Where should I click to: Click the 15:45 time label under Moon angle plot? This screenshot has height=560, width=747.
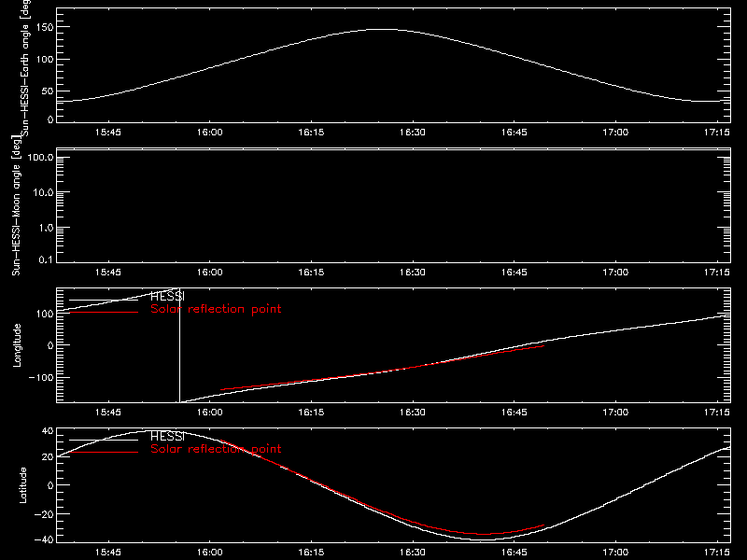108,273
